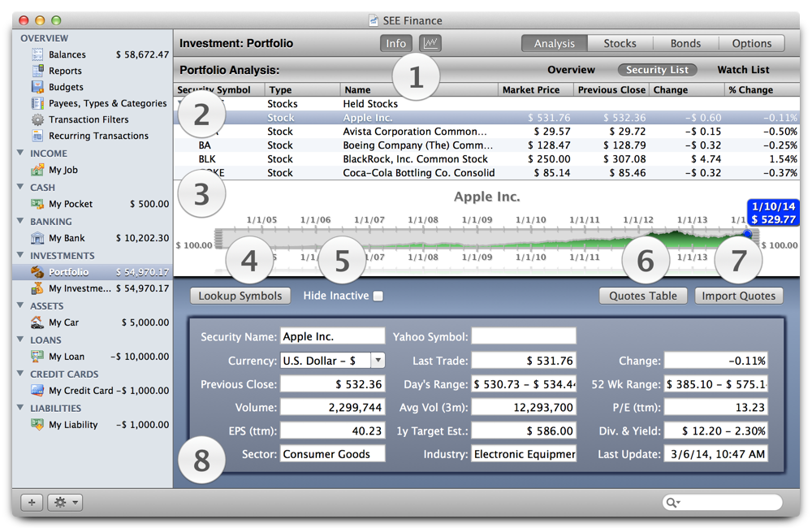Click the Portfolio investment icon

pyautogui.click(x=37, y=271)
